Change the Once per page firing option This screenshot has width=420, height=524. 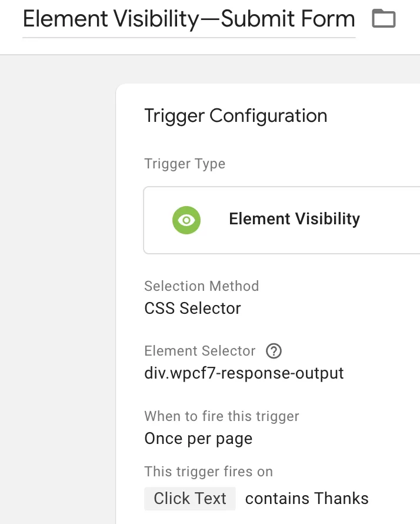(x=198, y=439)
